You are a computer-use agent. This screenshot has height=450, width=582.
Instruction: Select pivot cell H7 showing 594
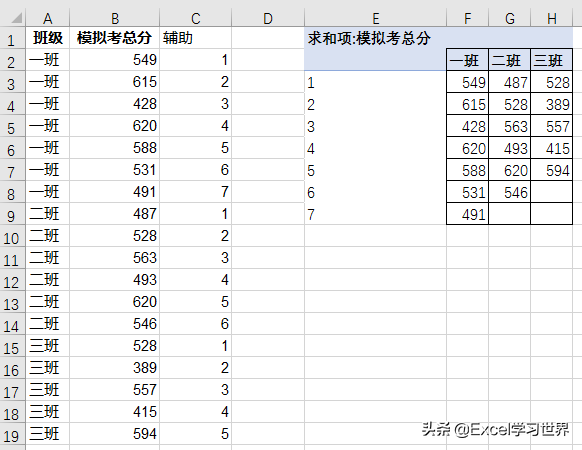[x=552, y=170]
